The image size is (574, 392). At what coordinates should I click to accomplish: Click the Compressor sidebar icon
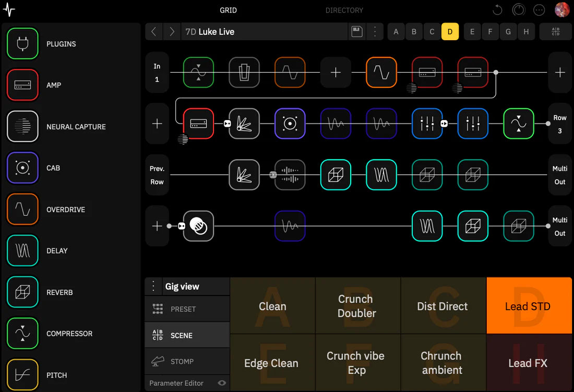[x=22, y=334]
